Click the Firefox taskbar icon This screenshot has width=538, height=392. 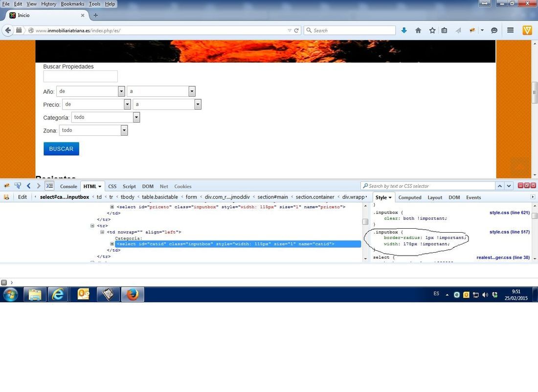pyautogui.click(x=133, y=294)
